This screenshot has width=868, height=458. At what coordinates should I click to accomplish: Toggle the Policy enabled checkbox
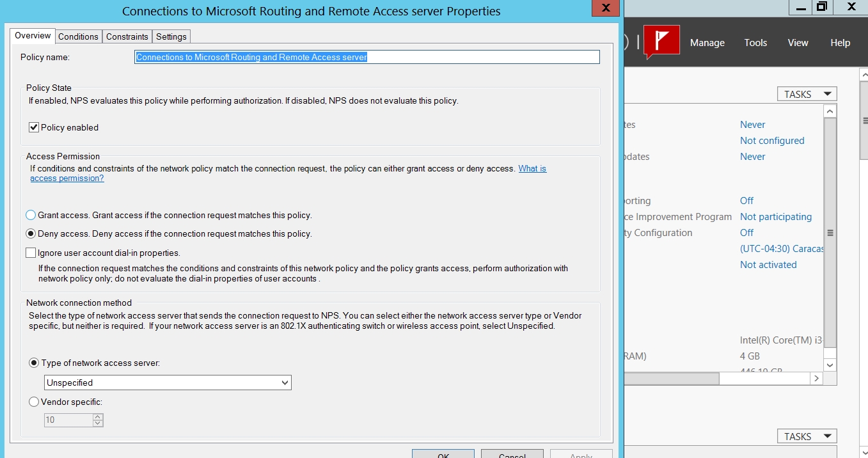coord(34,127)
